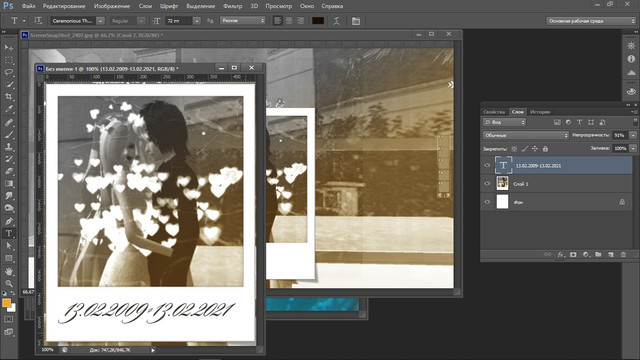Select the Pen tool

point(9,221)
